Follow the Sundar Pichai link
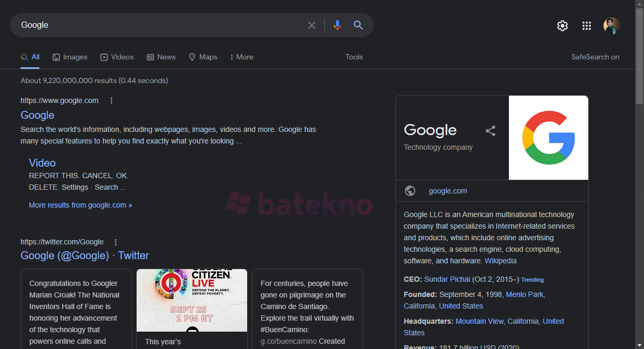644x349 pixels. [x=447, y=279]
